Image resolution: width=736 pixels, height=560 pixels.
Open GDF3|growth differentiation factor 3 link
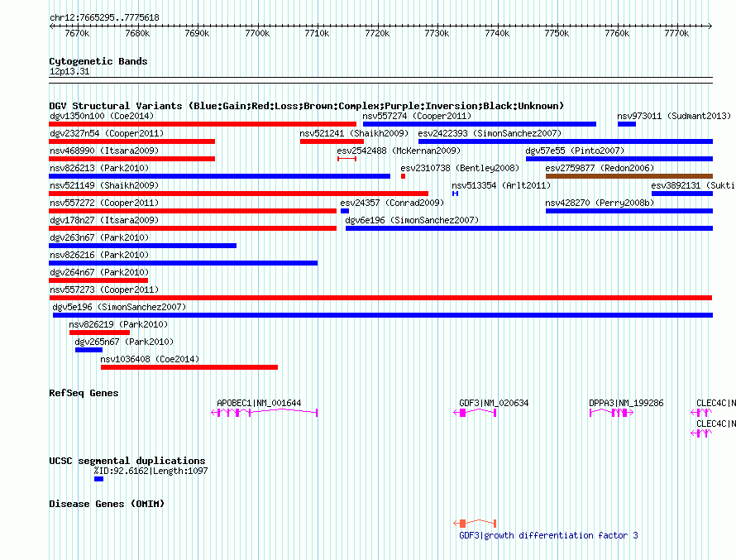(548, 535)
